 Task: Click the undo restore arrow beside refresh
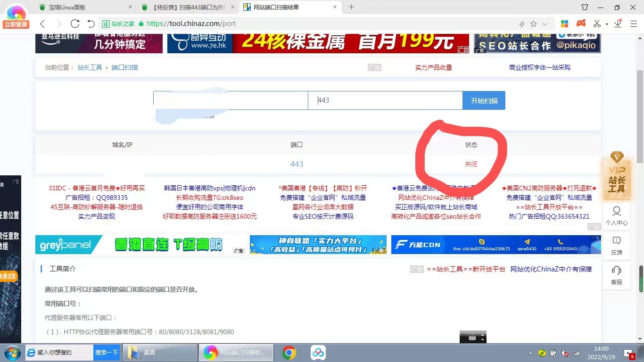(91, 24)
